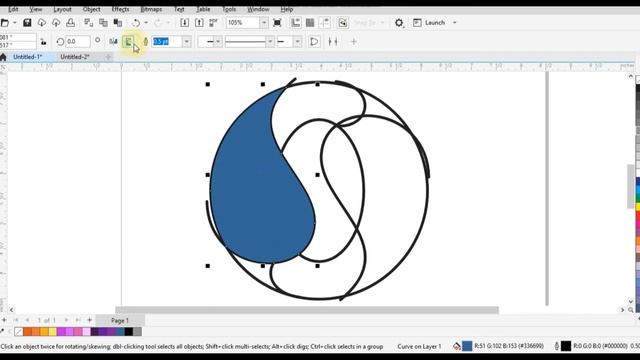The width and height of the screenshot is (640, 360).
Task: Click the Import icon
Action: tap(184, 23)
